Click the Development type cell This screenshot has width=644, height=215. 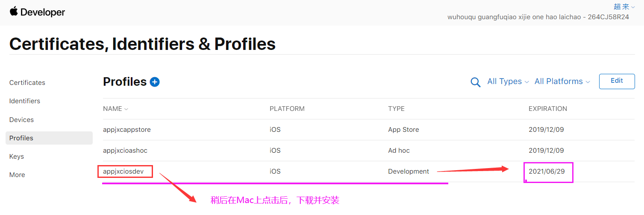pos(408,171)
